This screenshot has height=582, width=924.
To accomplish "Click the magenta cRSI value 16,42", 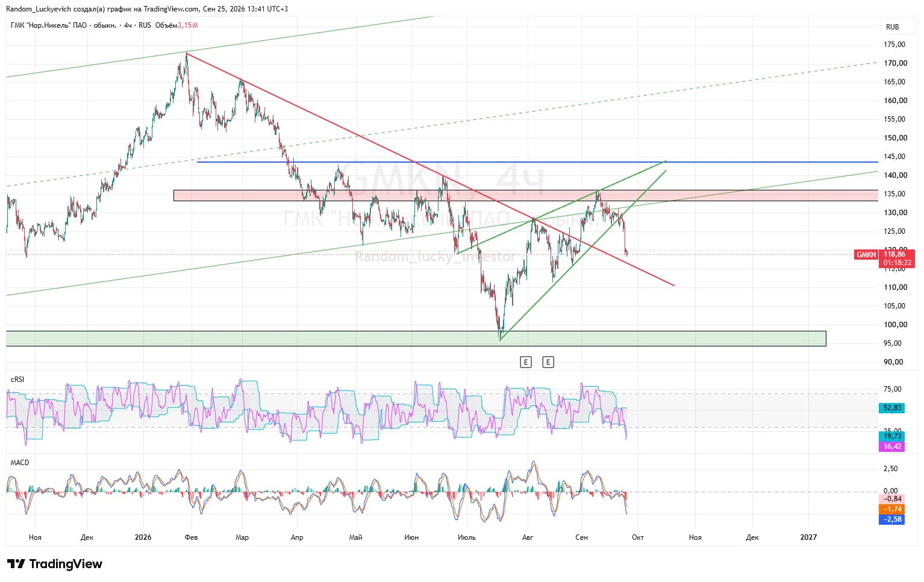I will [x=893, y=446].
